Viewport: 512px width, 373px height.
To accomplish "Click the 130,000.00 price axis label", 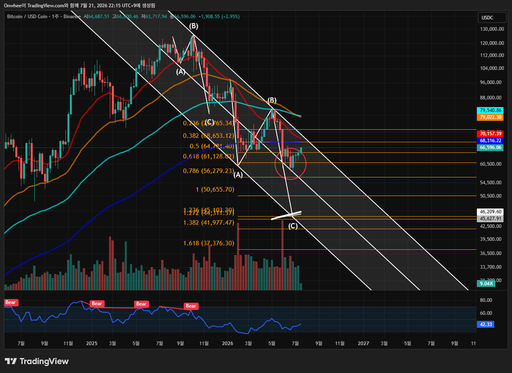I will [492, 29].
